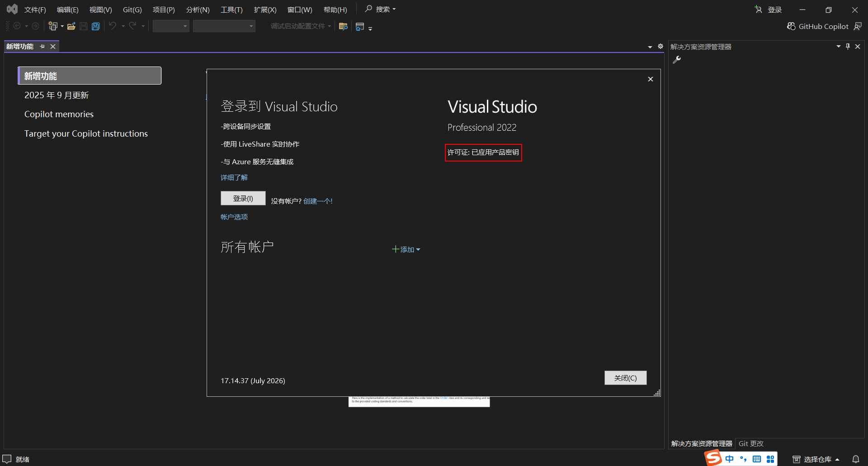Open the 扩展(X) menu
This screenshot has width=868, height=466.
265,10
